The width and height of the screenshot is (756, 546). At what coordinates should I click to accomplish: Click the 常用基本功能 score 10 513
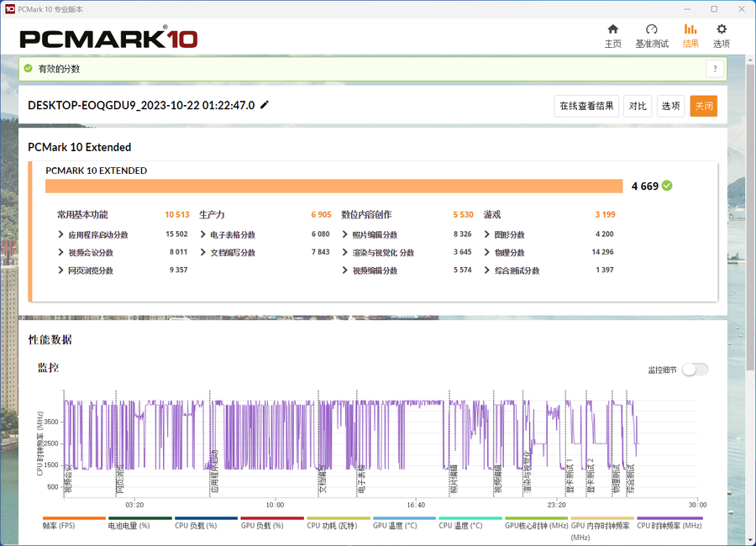pyautogui.click(x=177, y=215)
